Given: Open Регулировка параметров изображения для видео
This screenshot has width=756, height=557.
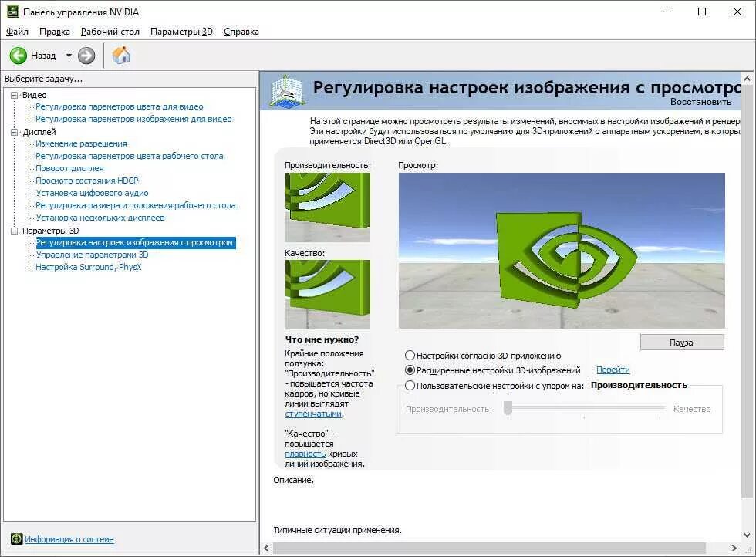Looking at the screenshot, I should (133, 119).
